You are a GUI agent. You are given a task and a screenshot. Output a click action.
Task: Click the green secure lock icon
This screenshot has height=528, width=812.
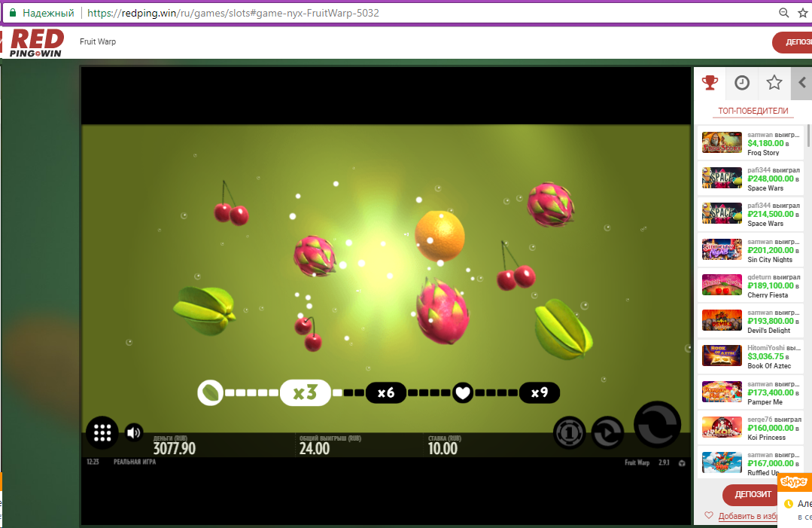pyautogui.click(x=13, y=13)
